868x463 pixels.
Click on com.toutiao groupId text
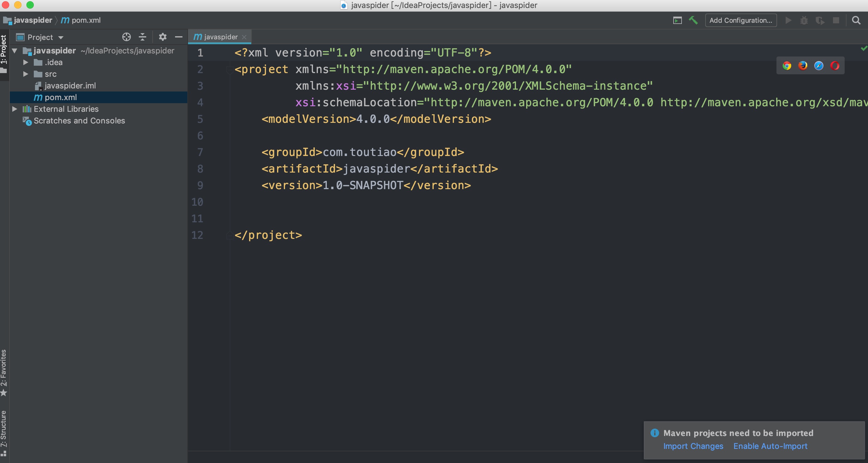point(359,152)
